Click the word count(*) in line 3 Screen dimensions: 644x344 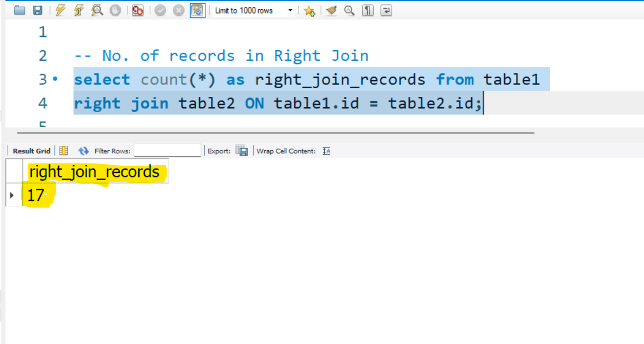(x=178, y=79)
